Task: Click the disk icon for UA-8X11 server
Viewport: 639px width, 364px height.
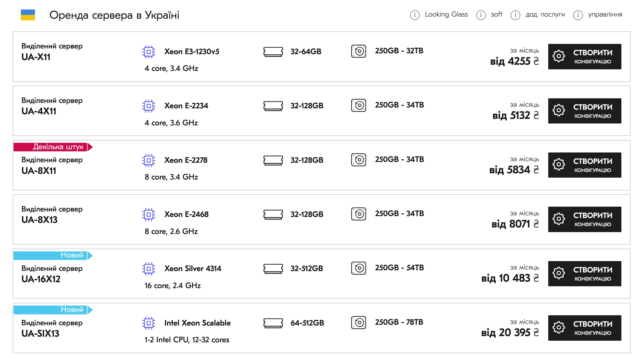Action: click(359, 160)
